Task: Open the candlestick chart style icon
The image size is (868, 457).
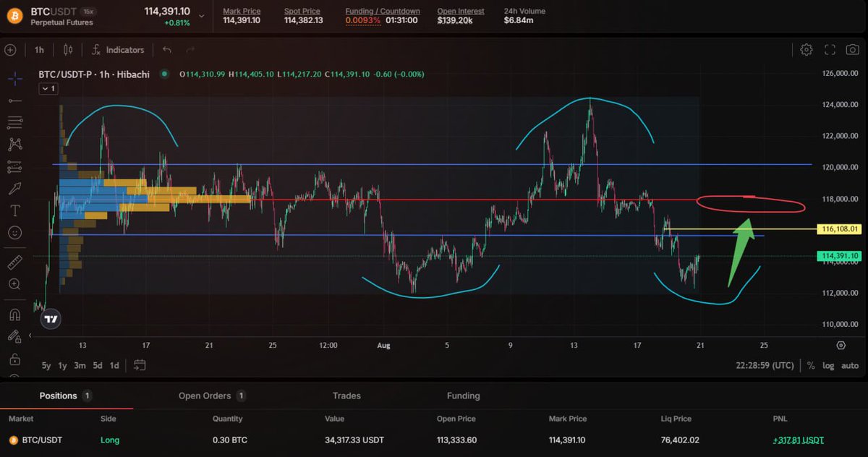Action: pos(69,50)
